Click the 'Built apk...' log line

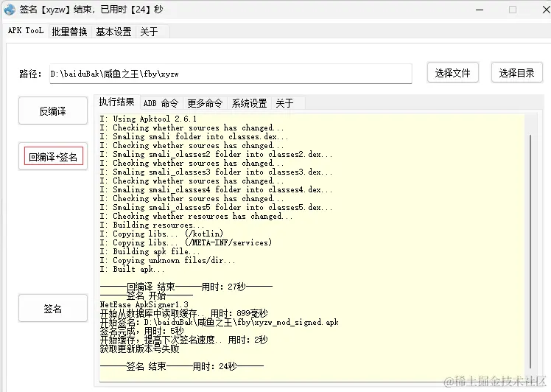(132, 269)
